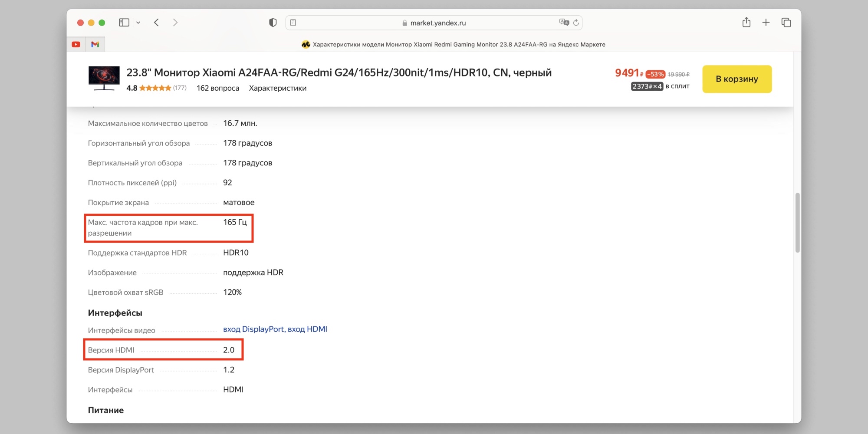Open the 'вход HDMI' link
The height and width of the screenshot is (434, 868).
point(308,329)
